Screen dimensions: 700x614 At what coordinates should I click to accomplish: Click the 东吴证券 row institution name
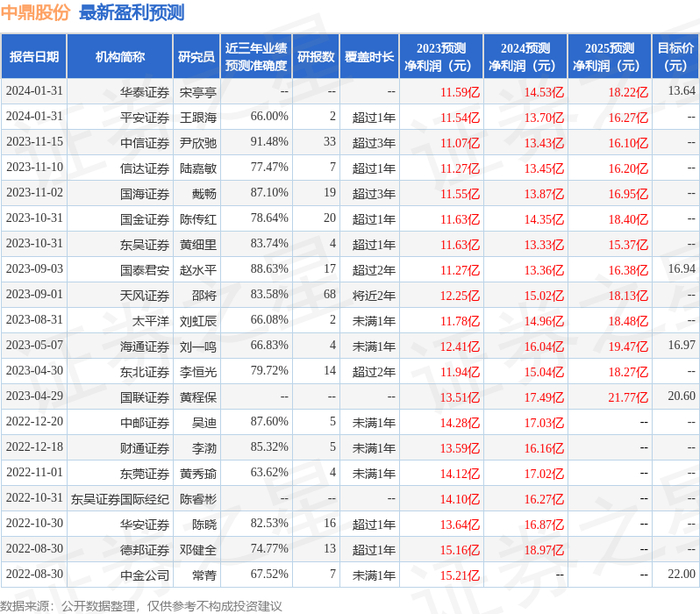pyautogui.click(x=144, y=245)
